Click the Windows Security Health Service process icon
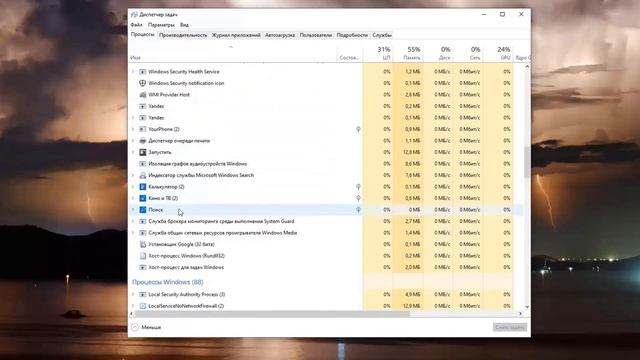640x360 pixels. click(x=142, y=72)
